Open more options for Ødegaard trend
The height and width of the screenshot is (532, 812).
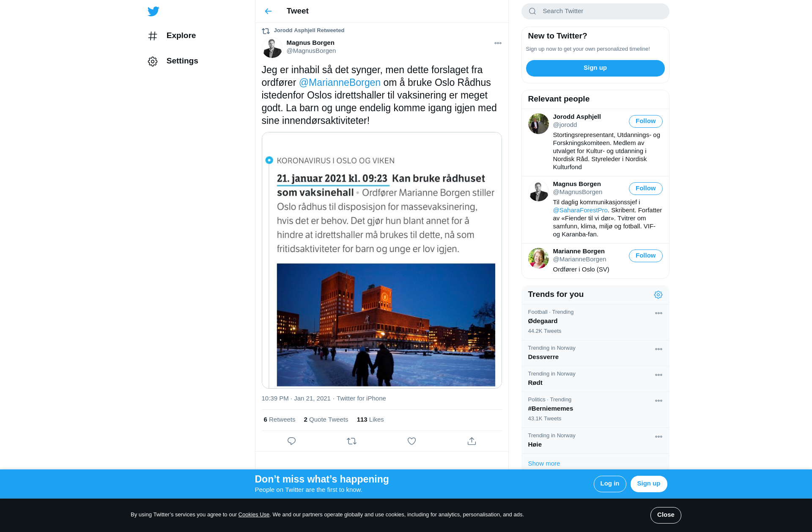(658, 313)
